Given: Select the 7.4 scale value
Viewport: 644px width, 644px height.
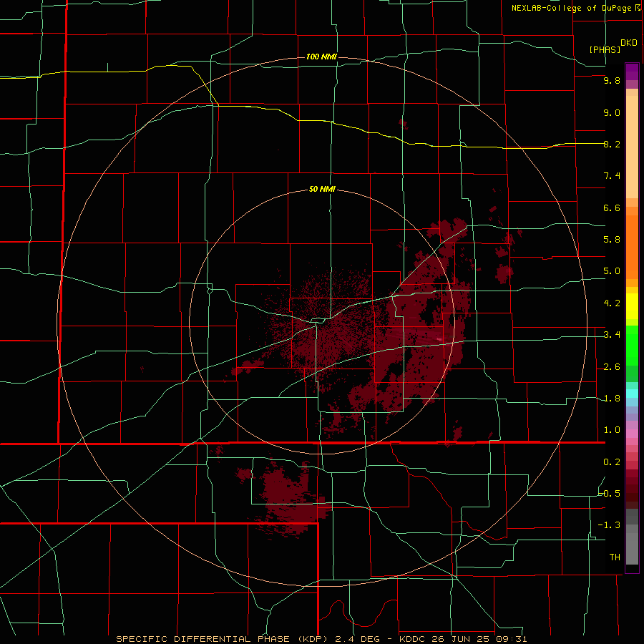Looking at the screenshot, I should pyautogui.click(x=612, y=176).
